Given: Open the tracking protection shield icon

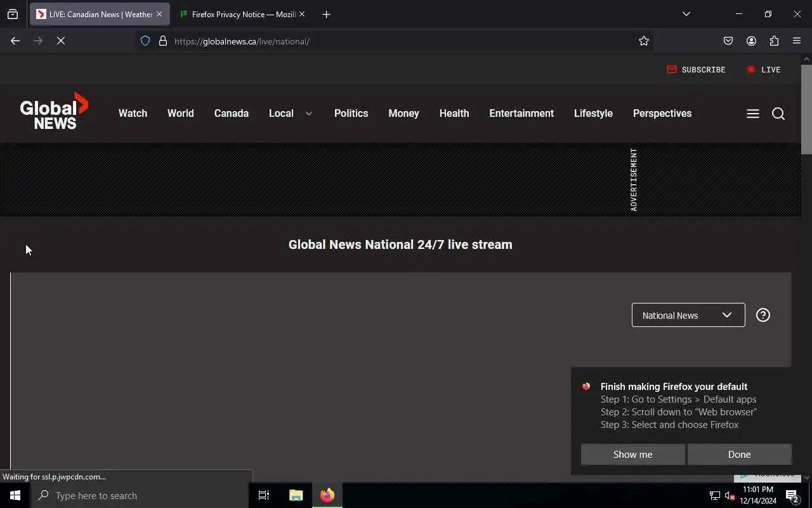Looking at the screenshot, I should click(x=145, y=41).
